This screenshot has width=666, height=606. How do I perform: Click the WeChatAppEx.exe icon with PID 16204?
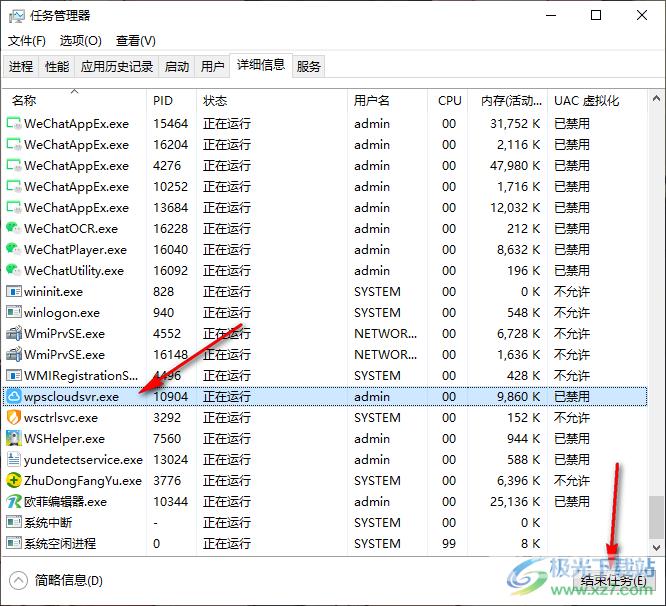point(14,145)
